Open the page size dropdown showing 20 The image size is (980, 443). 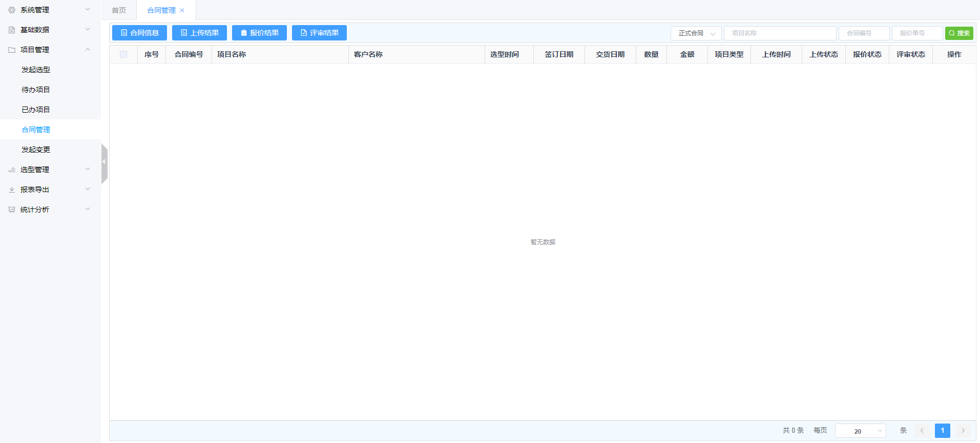860,431
